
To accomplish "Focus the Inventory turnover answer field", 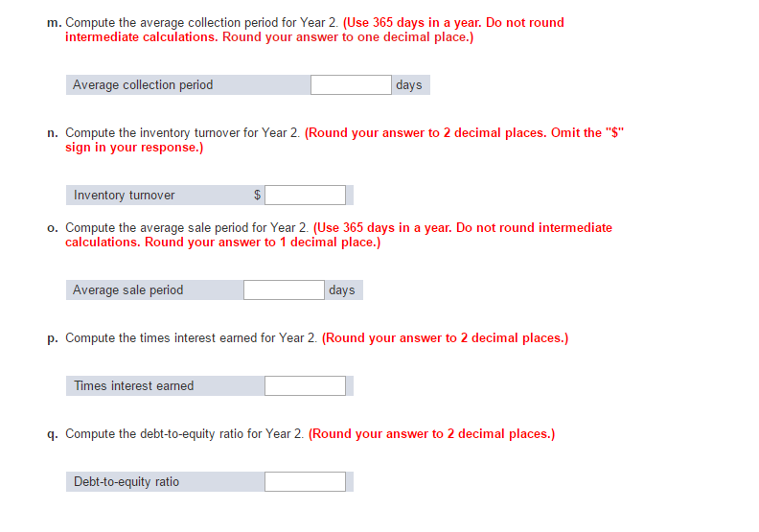I will click(x=305, y=196).
